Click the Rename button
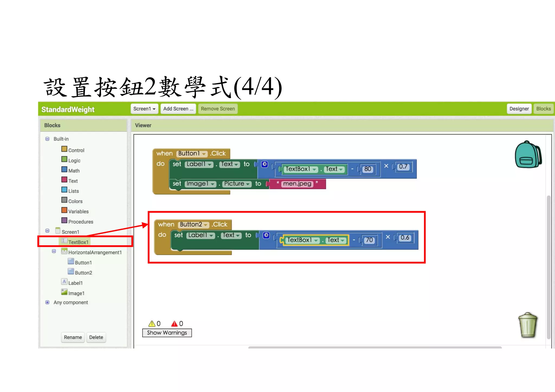 coord(73,337)
